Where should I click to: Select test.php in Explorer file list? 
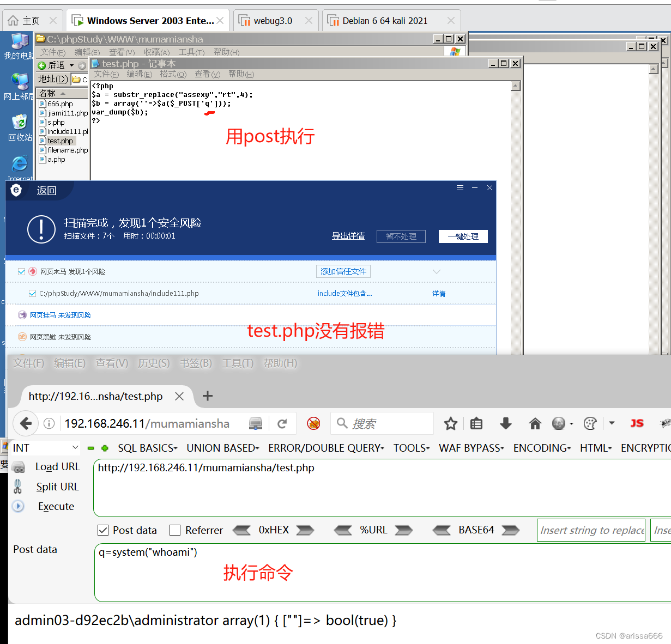pos(56,141)
